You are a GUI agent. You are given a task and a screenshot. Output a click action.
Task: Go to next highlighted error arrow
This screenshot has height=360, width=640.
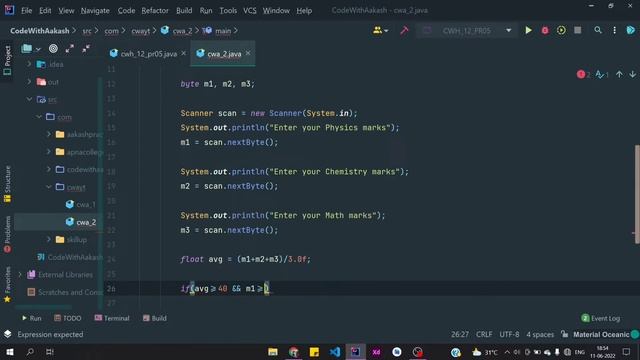click(632, 74)
